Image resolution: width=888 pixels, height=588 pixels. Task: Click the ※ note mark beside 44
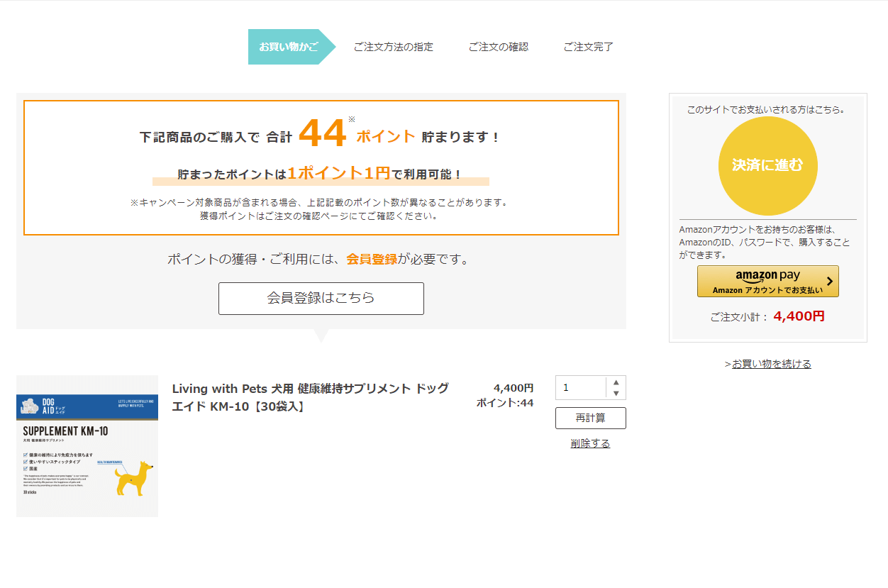coord(351,119)
